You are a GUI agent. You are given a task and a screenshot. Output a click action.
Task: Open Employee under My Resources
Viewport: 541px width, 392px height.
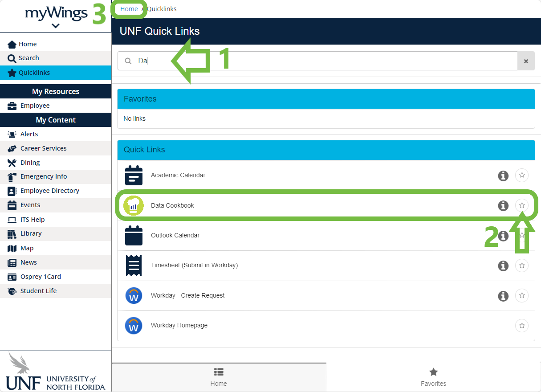click(x=56, y=106)
